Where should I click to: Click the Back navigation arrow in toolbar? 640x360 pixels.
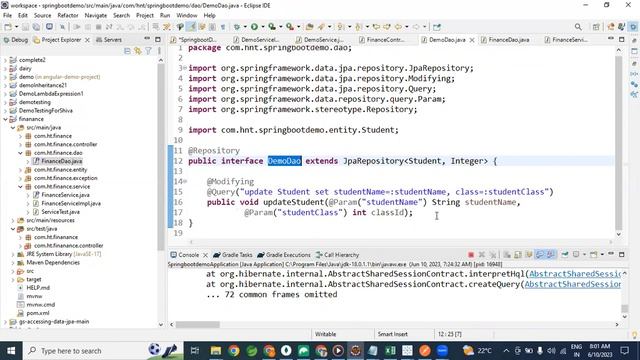pos(398,27)
